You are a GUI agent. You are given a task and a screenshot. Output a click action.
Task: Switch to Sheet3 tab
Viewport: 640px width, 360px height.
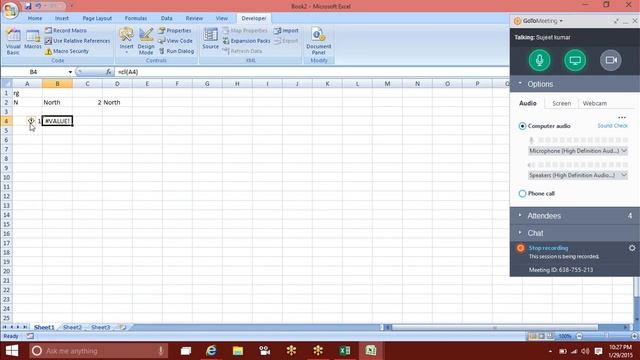coord(101,327)
